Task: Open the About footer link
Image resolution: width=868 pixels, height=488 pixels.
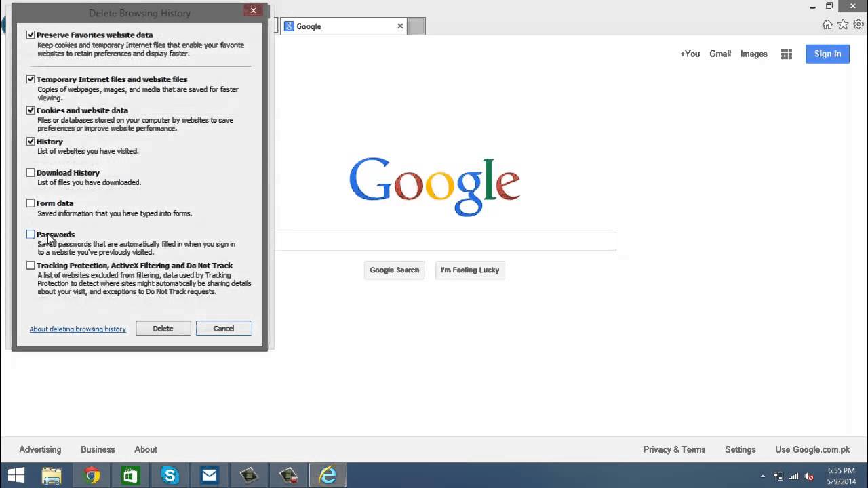Action: (x=146, y=450)
